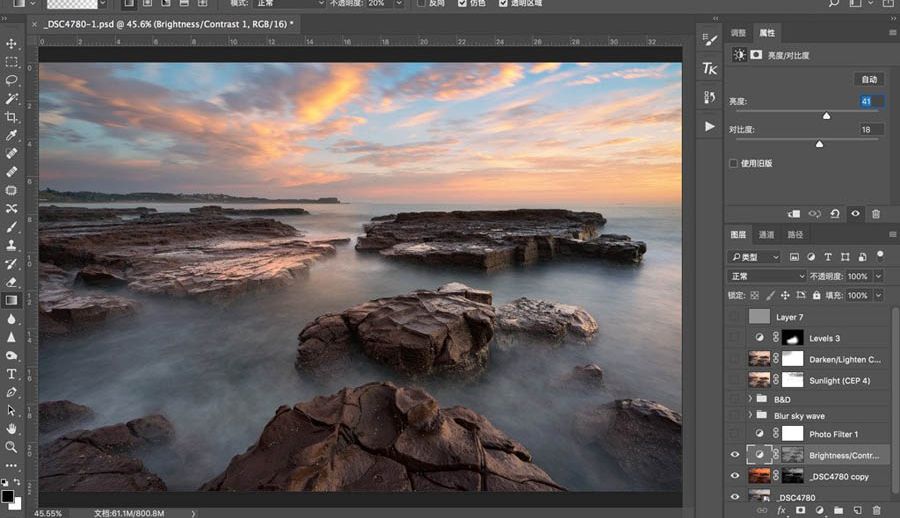Reset adjustment to defaults icon
This screenshot has height=518, width=900.
point(835,214)
